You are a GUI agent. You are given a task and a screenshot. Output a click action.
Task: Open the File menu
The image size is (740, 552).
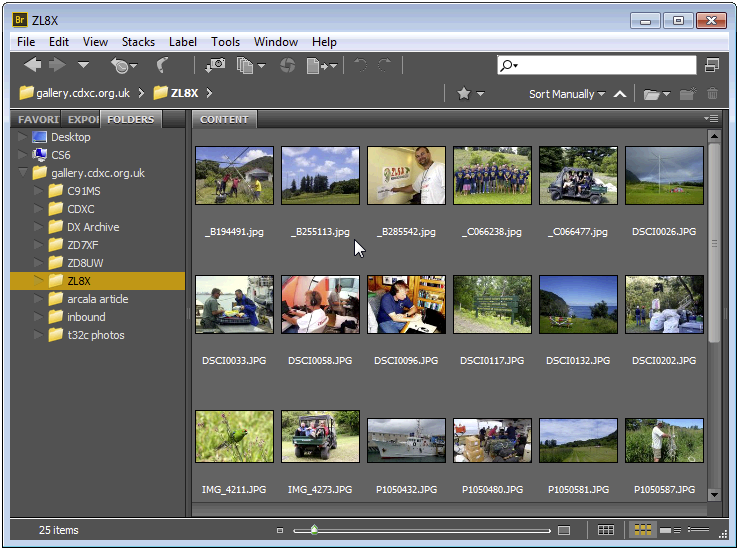26,42
